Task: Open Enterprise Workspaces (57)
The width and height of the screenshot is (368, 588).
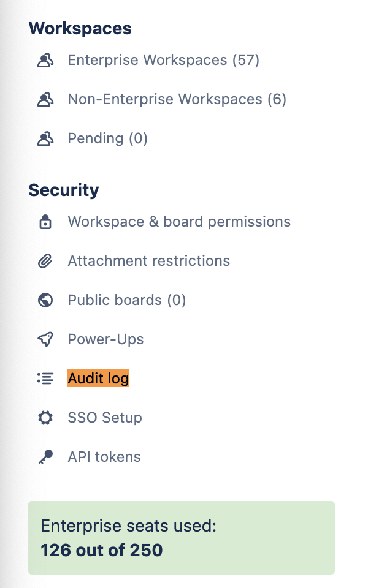Action: point(163,60)
